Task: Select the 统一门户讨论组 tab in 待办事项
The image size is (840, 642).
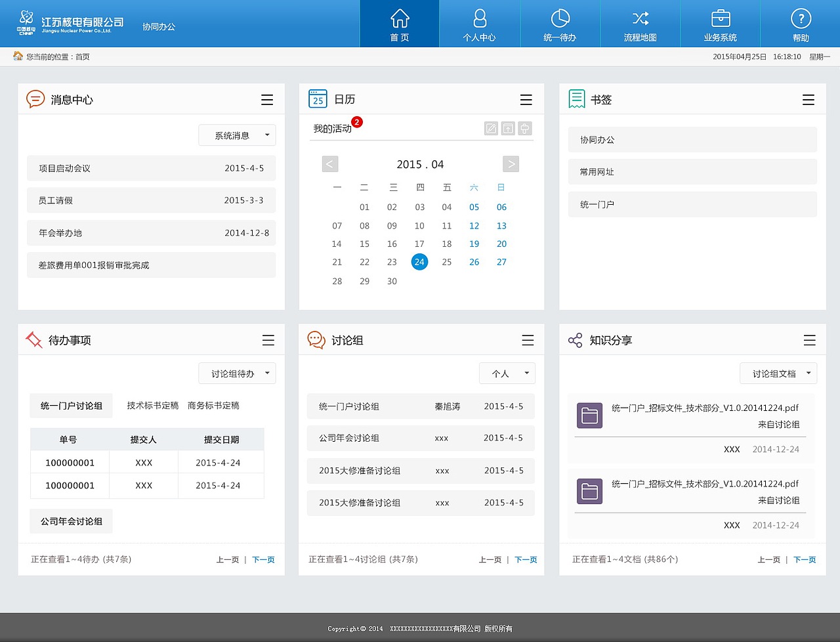Action: (71, 406)
